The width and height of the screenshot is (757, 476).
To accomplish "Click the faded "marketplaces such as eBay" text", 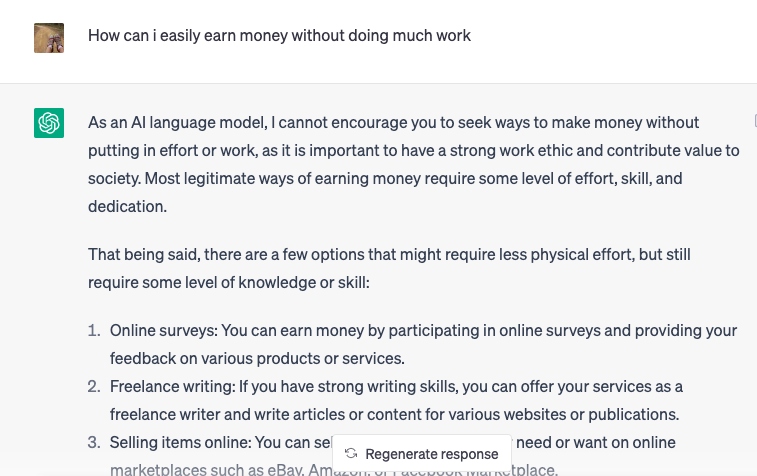I will (x=207, y=469).
